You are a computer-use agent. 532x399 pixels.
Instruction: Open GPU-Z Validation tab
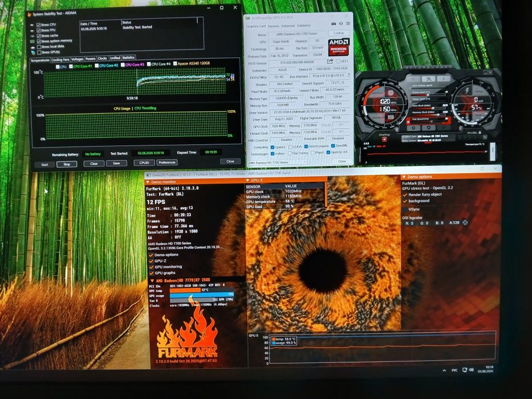click(x=304, y=26)
